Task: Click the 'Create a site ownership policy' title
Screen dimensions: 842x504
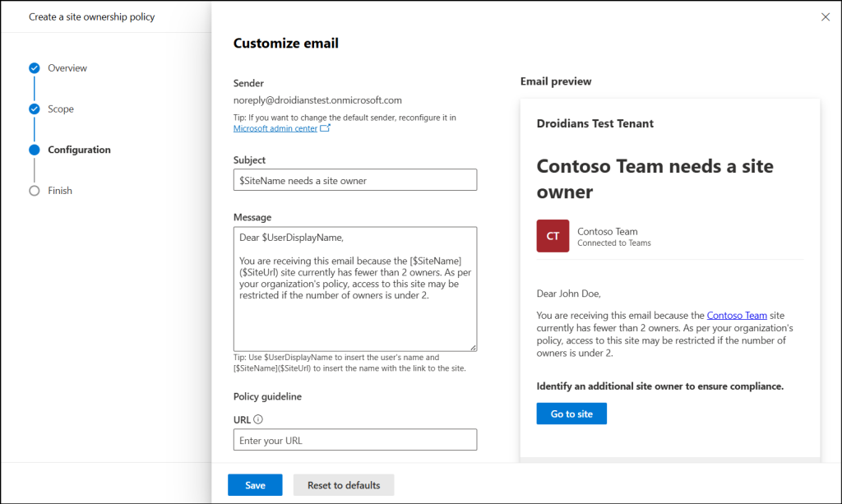Action: (x=92, y=16)
